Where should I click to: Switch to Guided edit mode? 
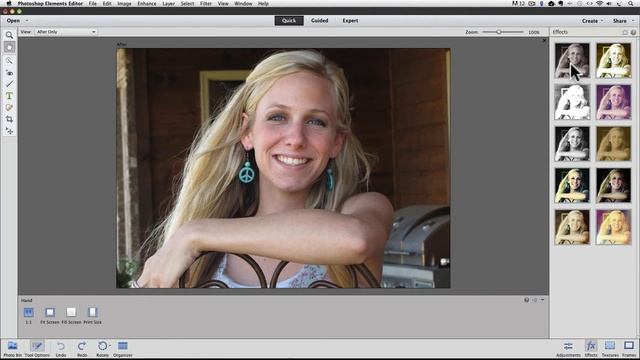pyautogui.click(x=320, y=20)
